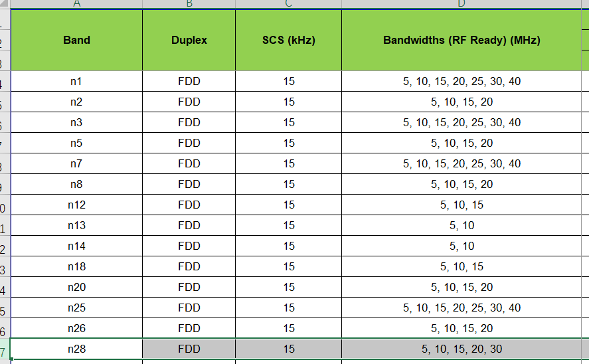Select the bandwidths cell for band n12
589x364 pixels.
[462, 205]
